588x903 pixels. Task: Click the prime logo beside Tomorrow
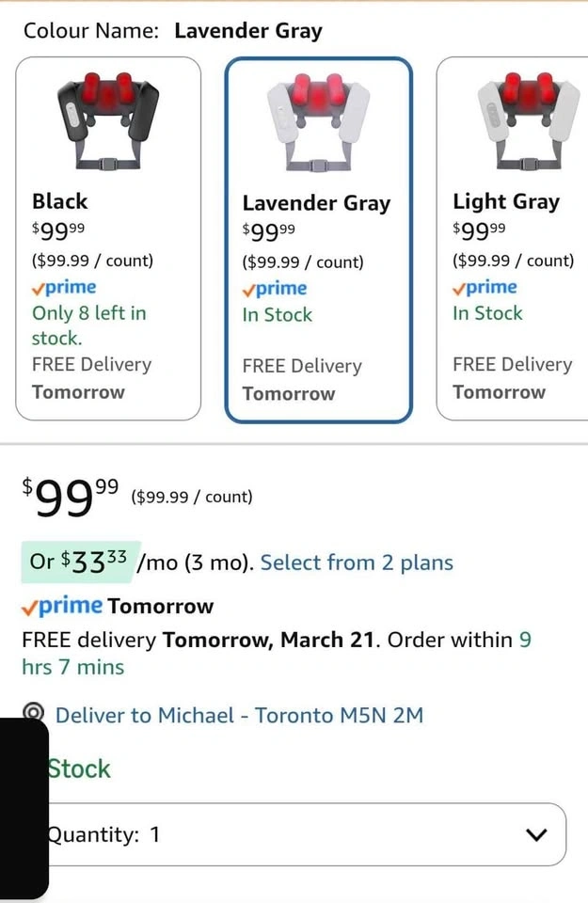tap(63, 606)
